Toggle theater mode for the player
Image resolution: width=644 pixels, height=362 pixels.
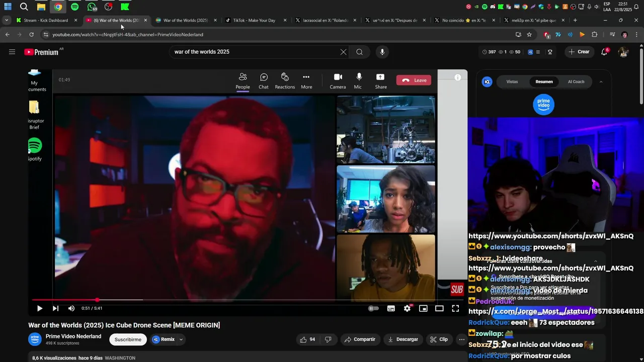(439, 308)
